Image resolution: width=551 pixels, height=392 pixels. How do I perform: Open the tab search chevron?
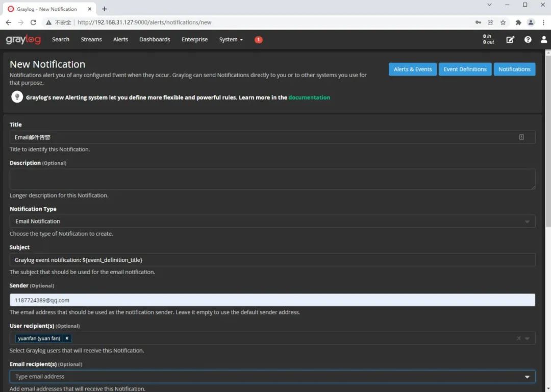[489, 5]
